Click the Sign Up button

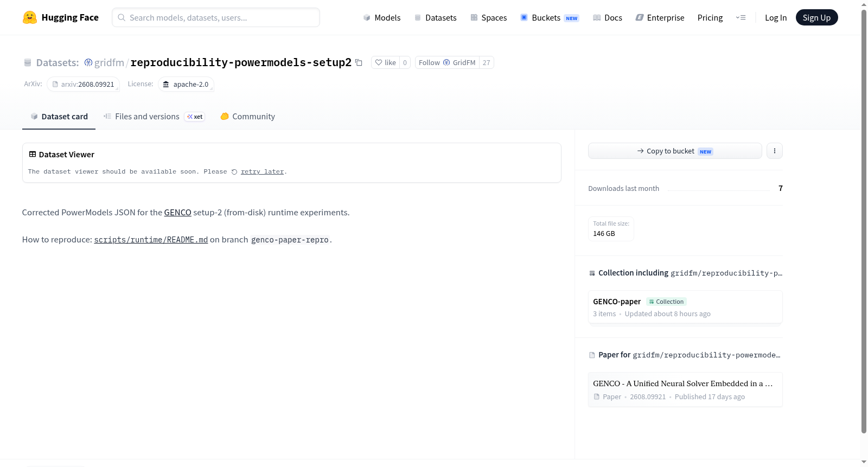tap(816, 17)
